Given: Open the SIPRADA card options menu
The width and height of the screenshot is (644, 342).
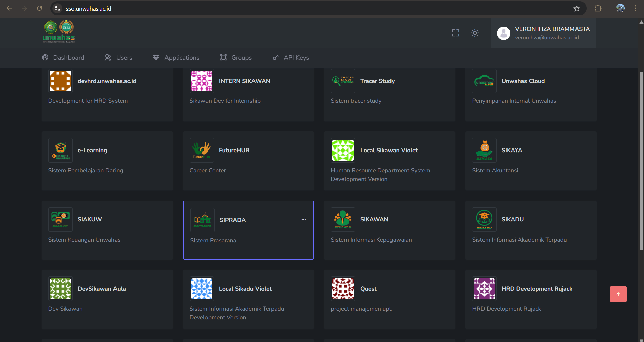Looking at the screenshot, I should pos(303,220).
